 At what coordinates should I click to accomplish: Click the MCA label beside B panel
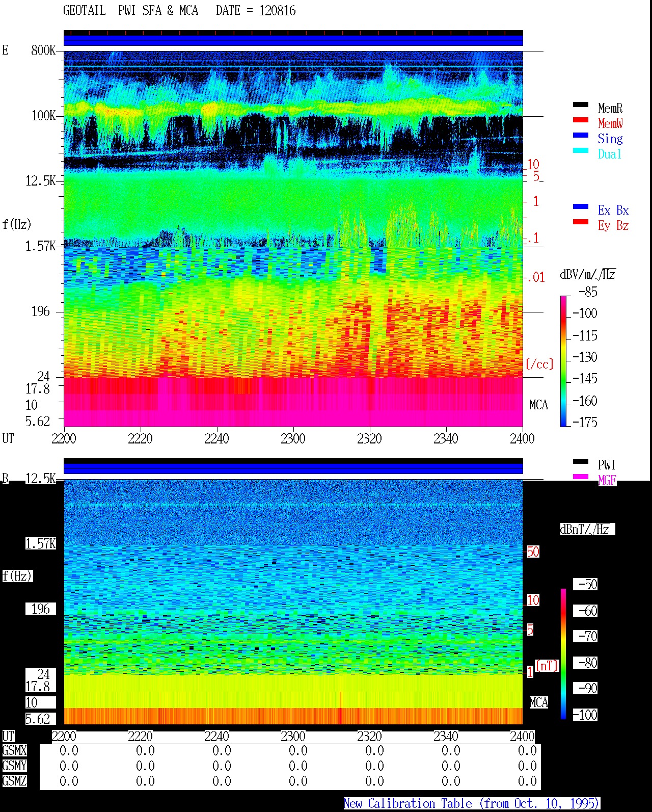[x=539, y=702]
